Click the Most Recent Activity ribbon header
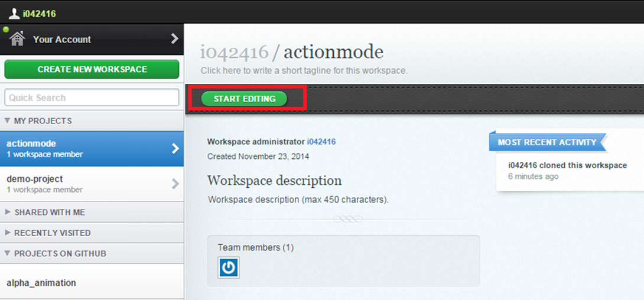Screen dimensions: 644x300 [x=547, y=142]
